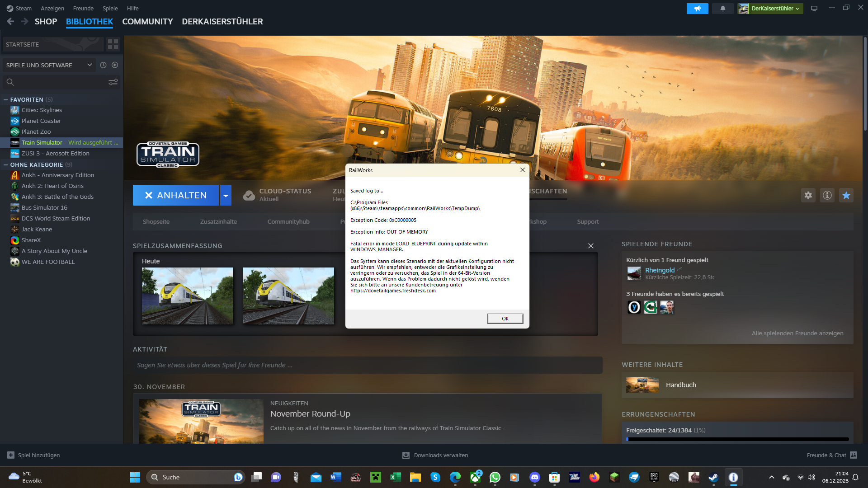Open advanced filter settings icon
Viewport: 868px width, 488px height.
113,82
